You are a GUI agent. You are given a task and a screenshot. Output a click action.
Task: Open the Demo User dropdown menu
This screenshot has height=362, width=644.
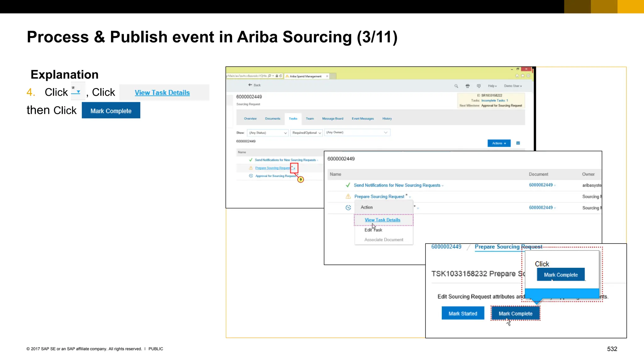pos(513,86)
